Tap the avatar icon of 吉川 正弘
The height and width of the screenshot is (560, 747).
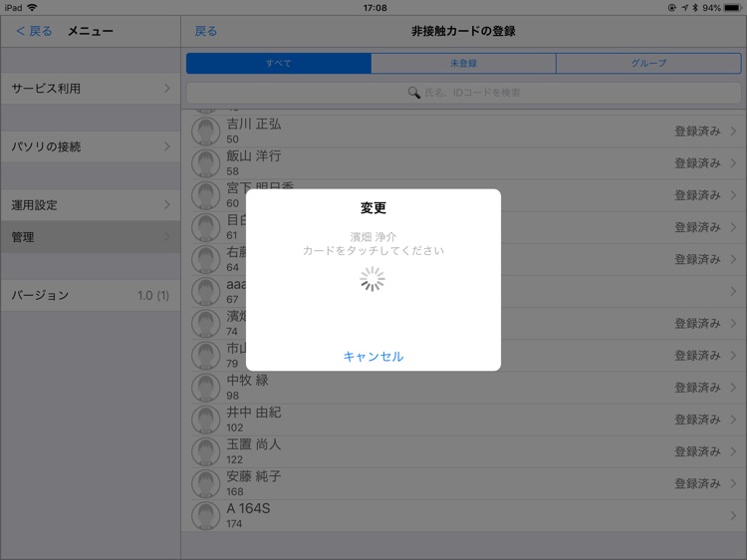(206, 132)
